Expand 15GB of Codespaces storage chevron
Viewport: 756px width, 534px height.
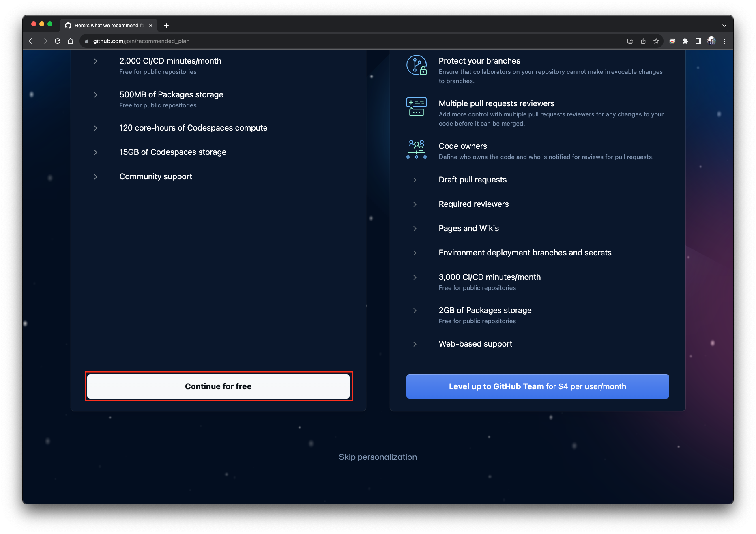click(96, 152)
